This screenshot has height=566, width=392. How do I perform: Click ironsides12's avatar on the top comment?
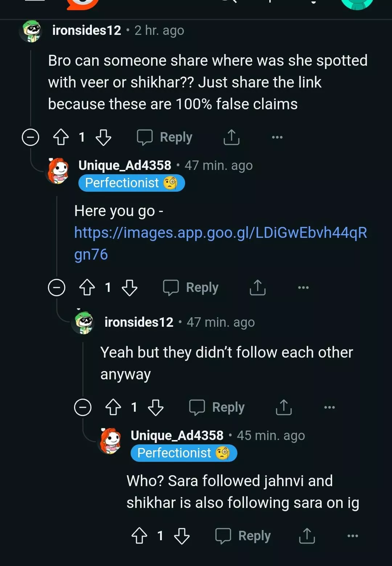(x=32, y=31)
